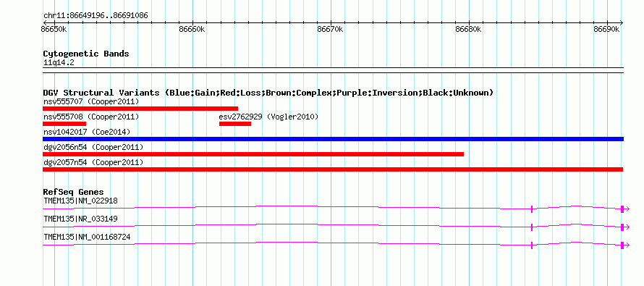
Task: Select the TMEM135|NR_033149 transcript line
Action: pos(336,227)
